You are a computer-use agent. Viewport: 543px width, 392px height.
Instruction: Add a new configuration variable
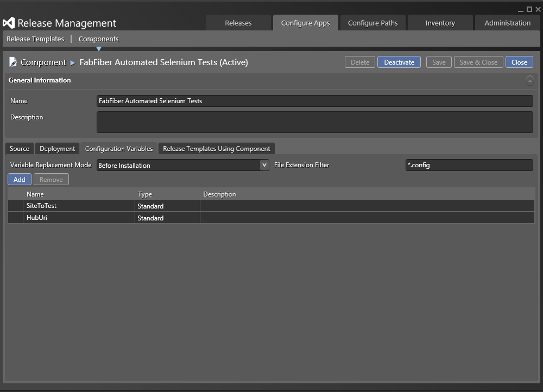click(20, 179)
